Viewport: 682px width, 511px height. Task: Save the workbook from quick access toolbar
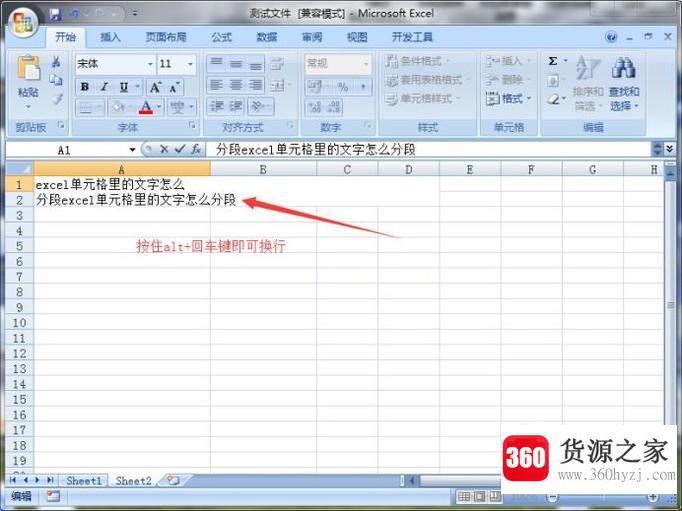click(55, 14)
